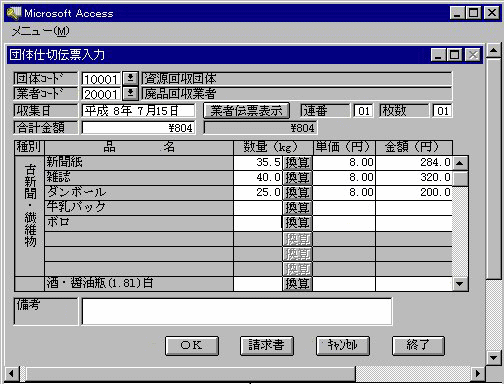
Task: Click the 酒・醤油瓶 quantity cell
Action: (258, 284)
